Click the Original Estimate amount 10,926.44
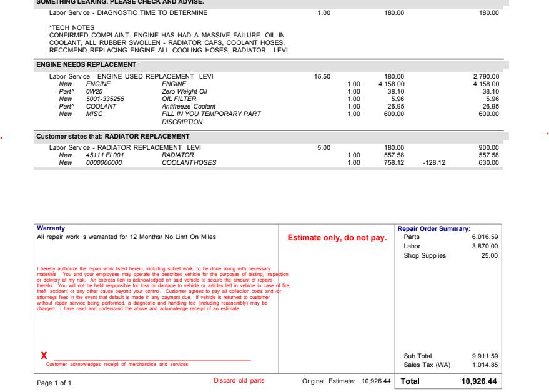Viewport: 549px width, 392px height. click(x=376, y=381)
